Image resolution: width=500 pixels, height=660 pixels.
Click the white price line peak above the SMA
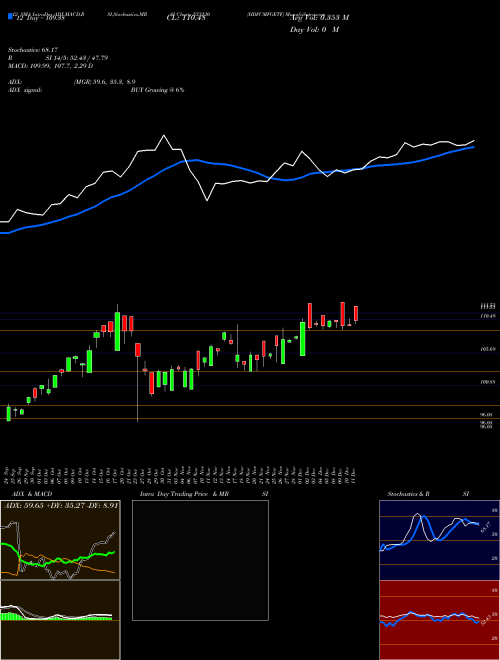[164, 136]
